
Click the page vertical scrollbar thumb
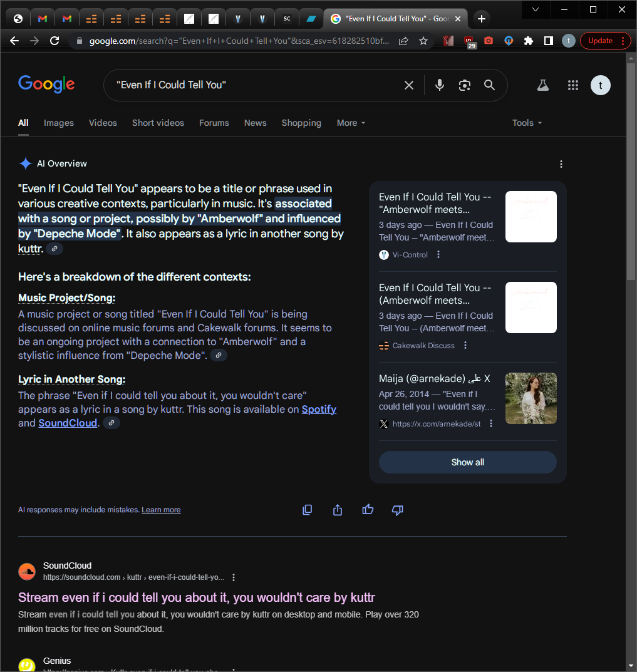(x=631, y=172)
